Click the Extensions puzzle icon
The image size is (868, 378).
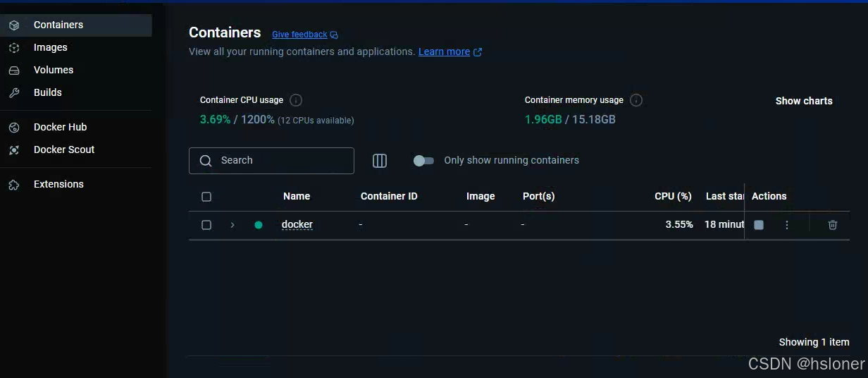[14, 185]
